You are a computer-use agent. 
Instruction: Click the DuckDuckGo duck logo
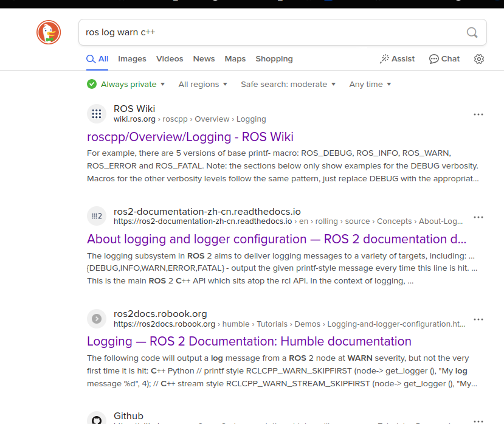click(x=49, y=32)
